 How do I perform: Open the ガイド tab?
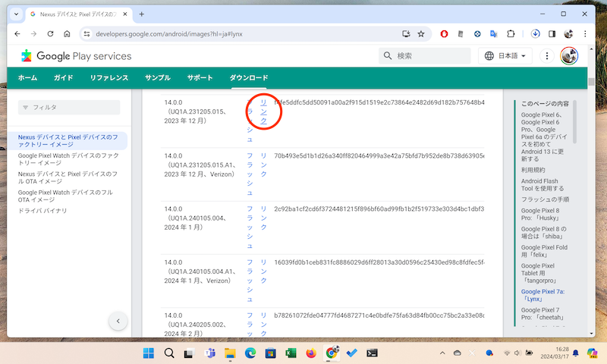point(63,78)
